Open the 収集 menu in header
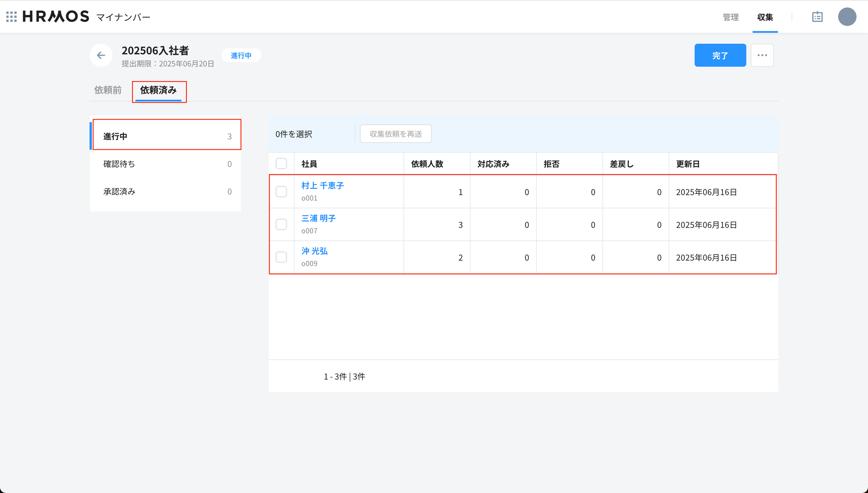Viewport: 868px width, 493px height. (765, 17)
